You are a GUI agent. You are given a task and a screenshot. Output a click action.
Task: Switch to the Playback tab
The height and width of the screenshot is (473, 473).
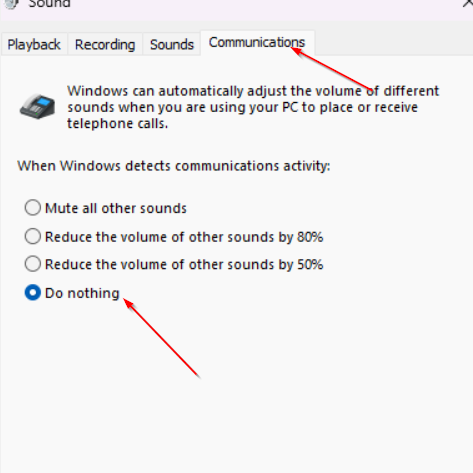tap(34, 44)
